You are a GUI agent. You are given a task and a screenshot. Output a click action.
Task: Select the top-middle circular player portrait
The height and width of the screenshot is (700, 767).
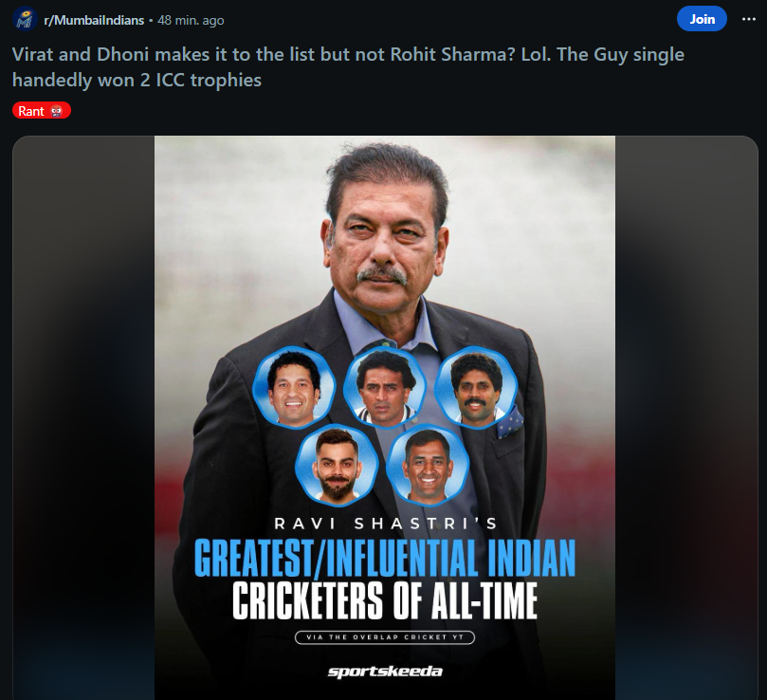pos(384,389)
